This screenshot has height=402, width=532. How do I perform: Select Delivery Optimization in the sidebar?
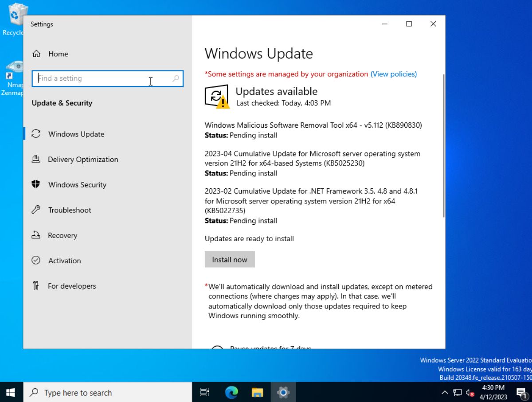[x=82, y=159]
